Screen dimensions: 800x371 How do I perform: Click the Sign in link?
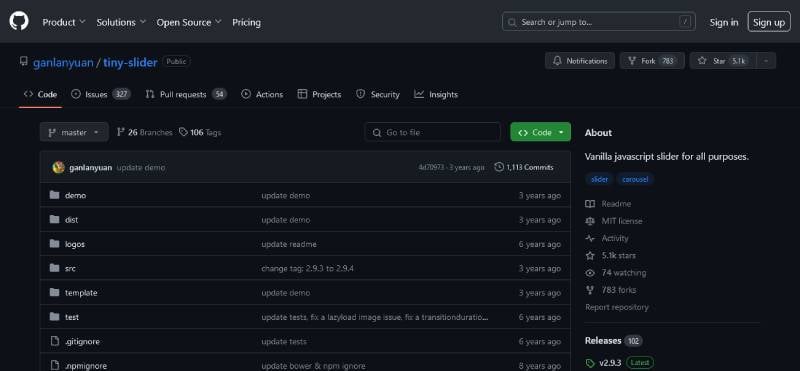pyautogui.click(x=723, y=22)
